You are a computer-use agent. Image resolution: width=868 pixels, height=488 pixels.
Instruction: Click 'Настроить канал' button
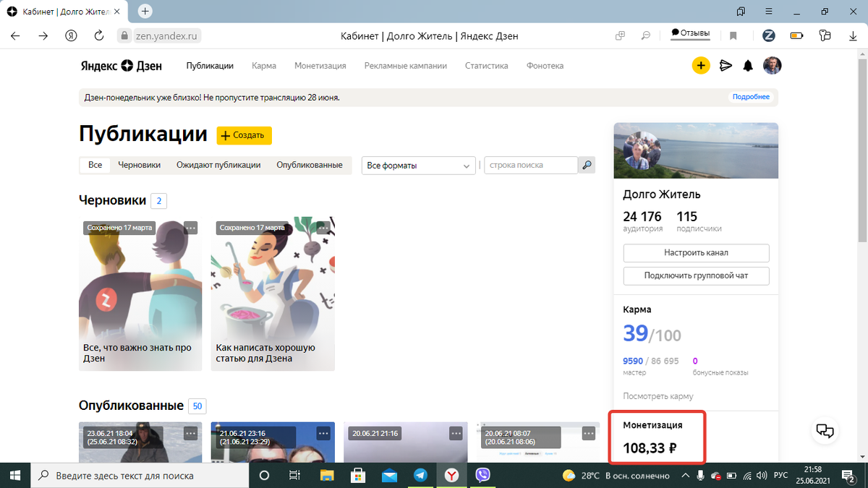697,253
